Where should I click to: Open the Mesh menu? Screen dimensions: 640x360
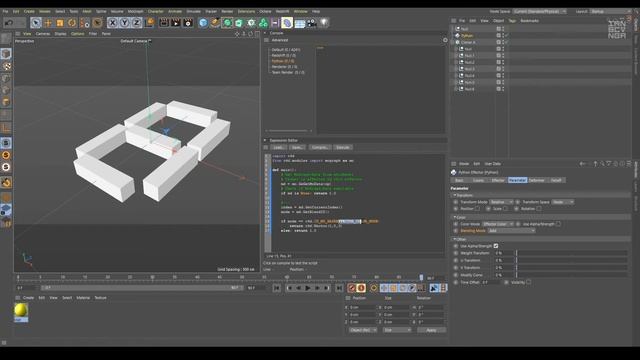tap(87, 11)
